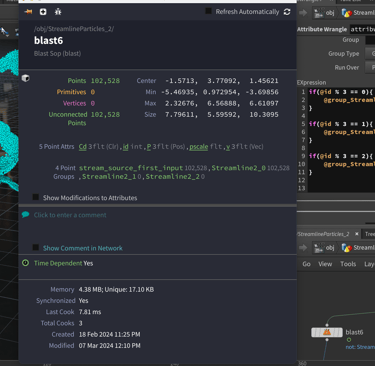Pin the blast6 node info window
375x366 pixels.
tap(28, 12)
